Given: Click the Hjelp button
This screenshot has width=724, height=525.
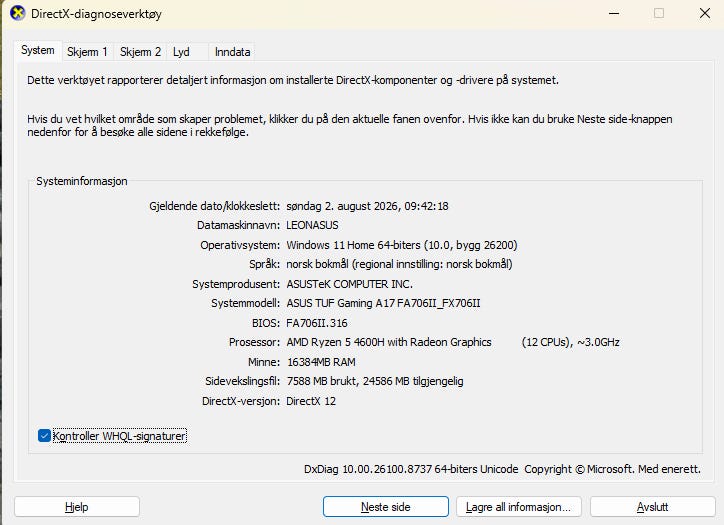Looking at the screenshot, I should [x=77, y=507].
